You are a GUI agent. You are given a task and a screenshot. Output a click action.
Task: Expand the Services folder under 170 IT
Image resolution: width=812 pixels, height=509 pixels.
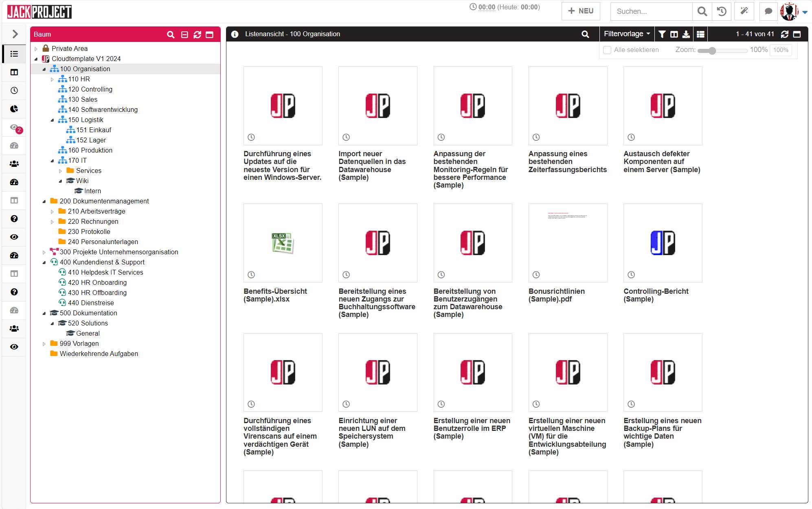tap(60, 171)
